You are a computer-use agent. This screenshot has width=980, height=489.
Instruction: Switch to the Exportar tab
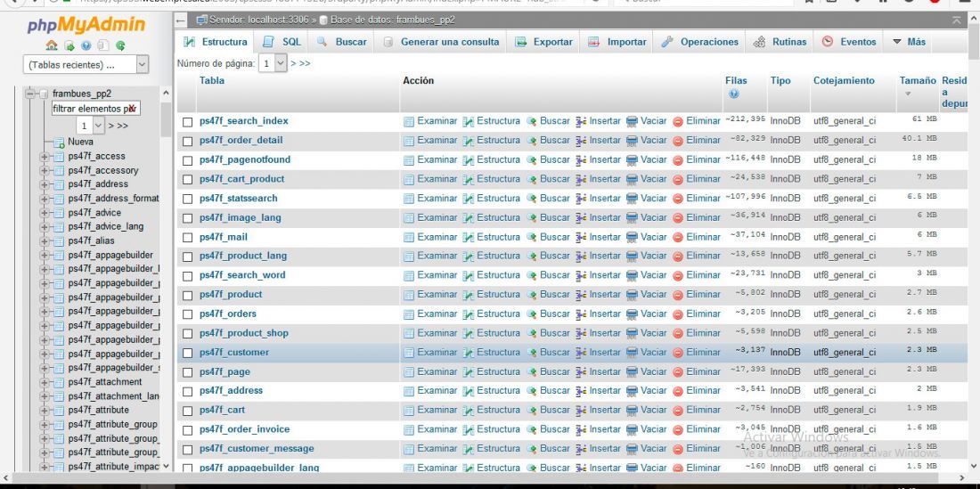tap(543, 42)
